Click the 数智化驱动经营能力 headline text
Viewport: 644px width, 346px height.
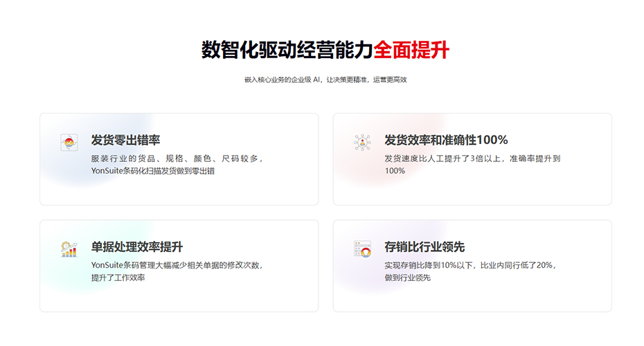(x=287, y=51)
